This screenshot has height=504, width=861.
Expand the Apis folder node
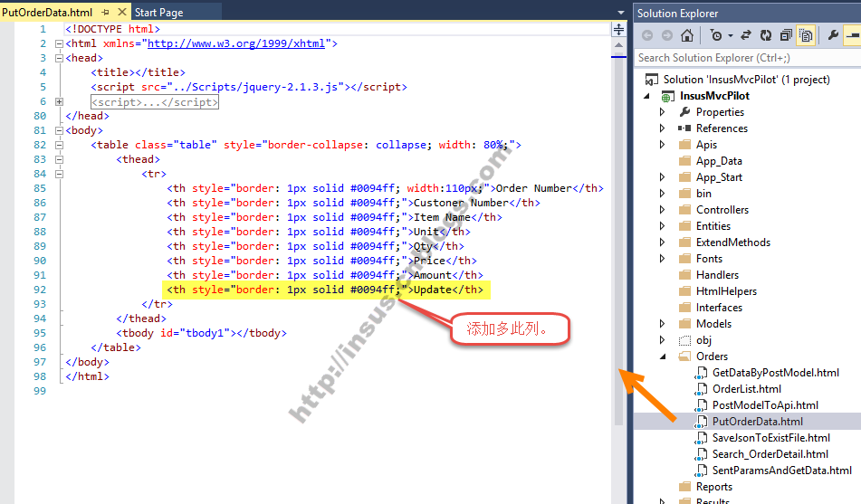coord(662,145)
